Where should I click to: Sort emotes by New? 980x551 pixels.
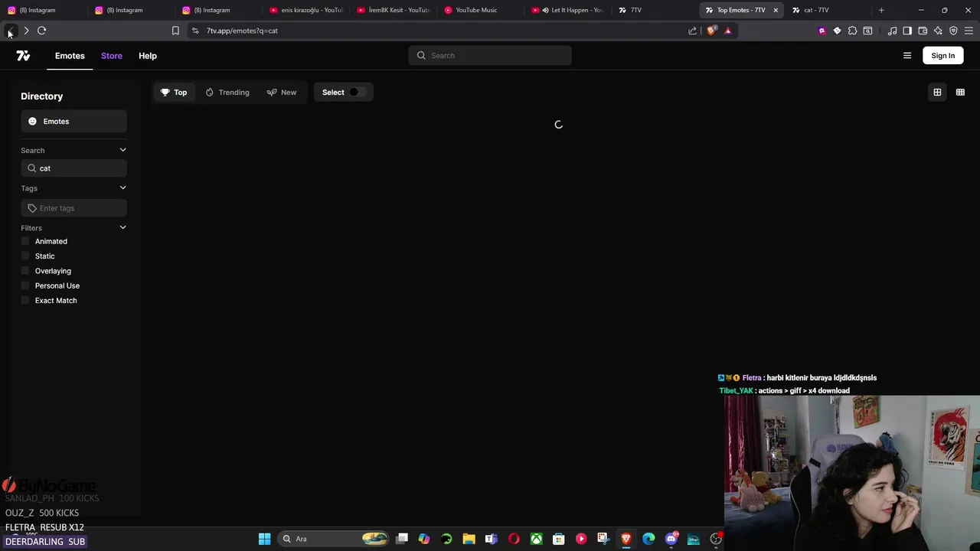tap(282, 93)
